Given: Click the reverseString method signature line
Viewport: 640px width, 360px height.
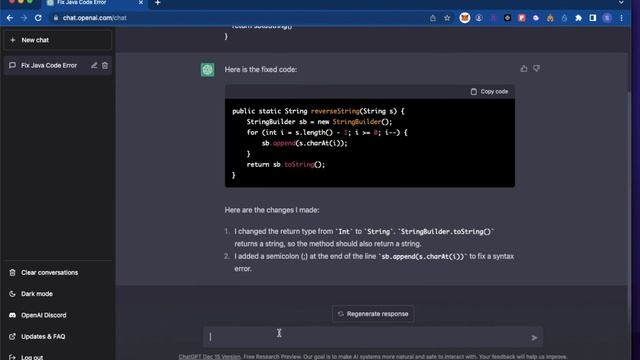Looking at the screenshot, I should coord(318,111).
